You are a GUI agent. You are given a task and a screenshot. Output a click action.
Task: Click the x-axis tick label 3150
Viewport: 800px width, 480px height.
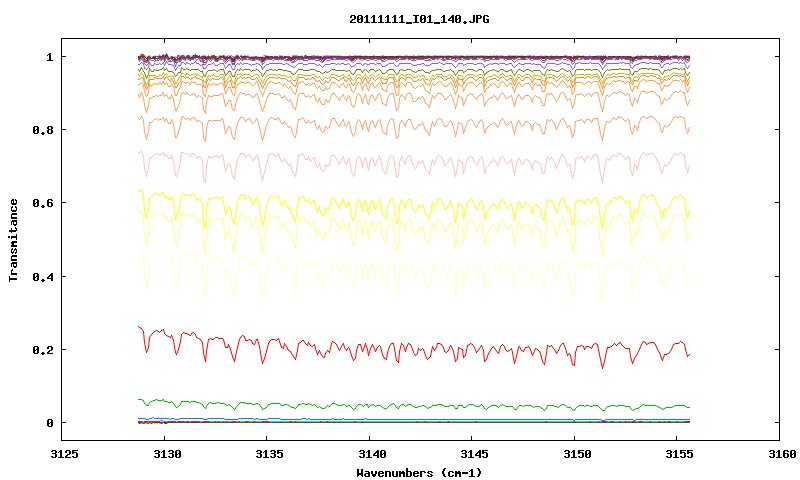577,454
